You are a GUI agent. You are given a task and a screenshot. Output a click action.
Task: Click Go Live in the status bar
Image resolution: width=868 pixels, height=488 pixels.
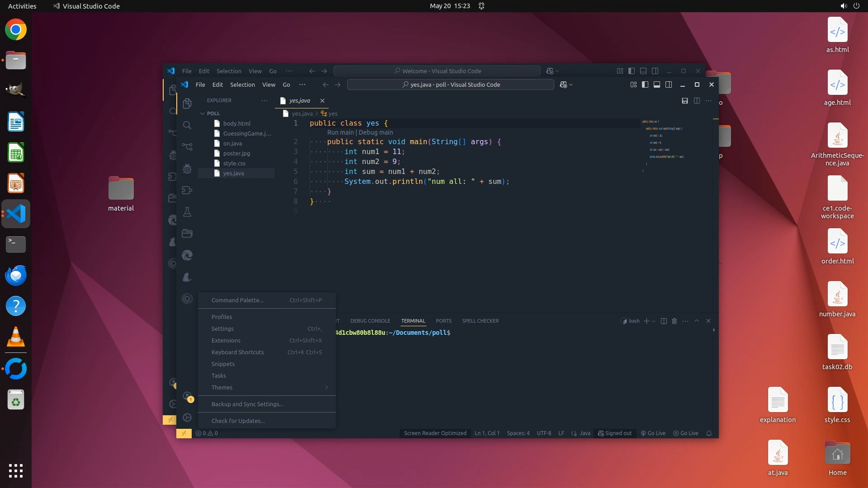click(x=653, y=433)
